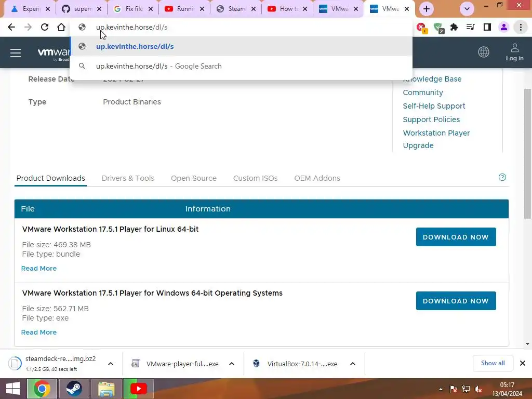Open the Support Policies link

(431, 119)
